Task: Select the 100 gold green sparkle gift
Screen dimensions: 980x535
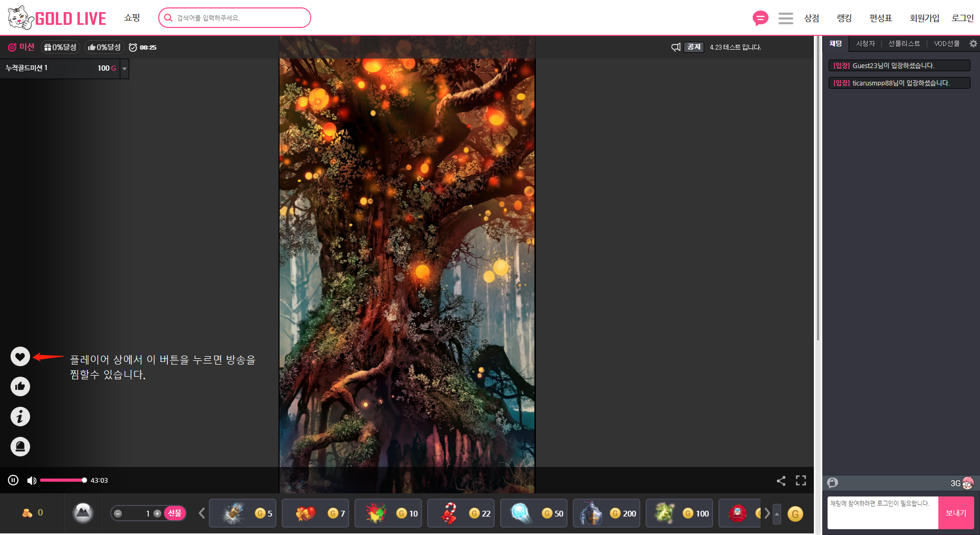Action: tap(679, 513)
